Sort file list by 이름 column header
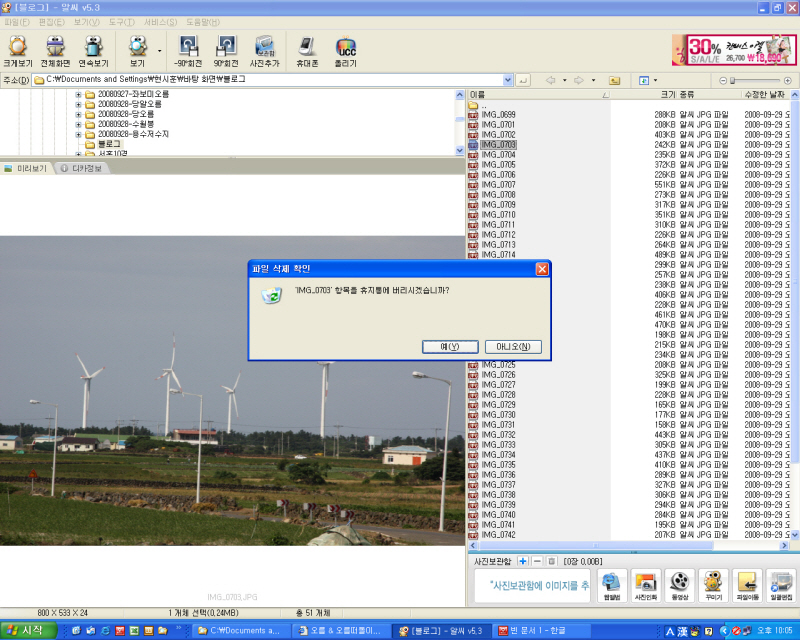The width and height of the screenshot is (800, 640). pos(539,94)
